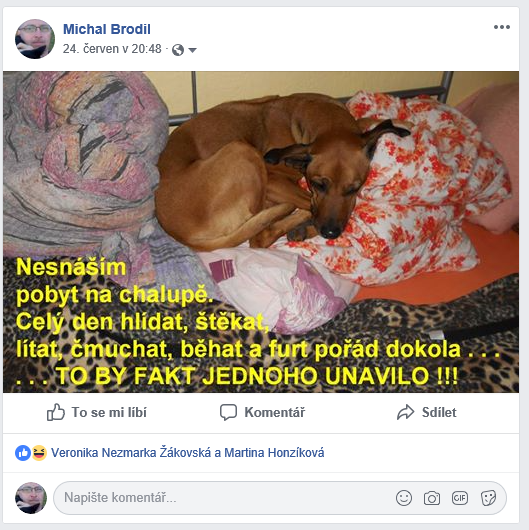This screenshot has height=530, width=529.
Task: Click Michal Brodil's profile picture in header
Action: pyautogui.click(x=35, y=39)
